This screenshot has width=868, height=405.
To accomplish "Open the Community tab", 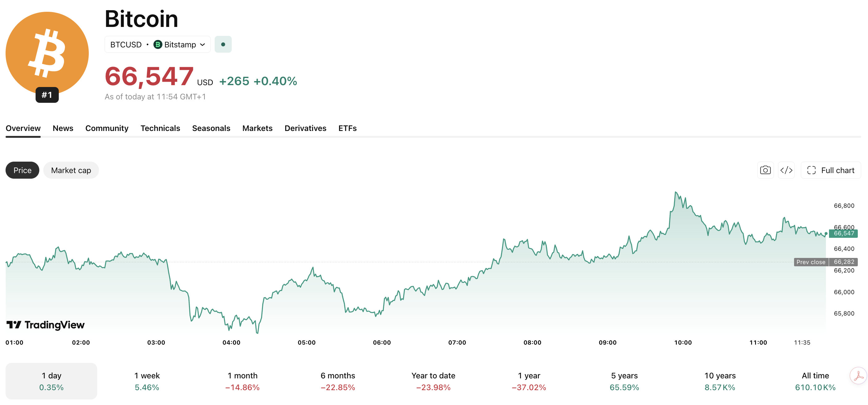I will click(107, 128).
